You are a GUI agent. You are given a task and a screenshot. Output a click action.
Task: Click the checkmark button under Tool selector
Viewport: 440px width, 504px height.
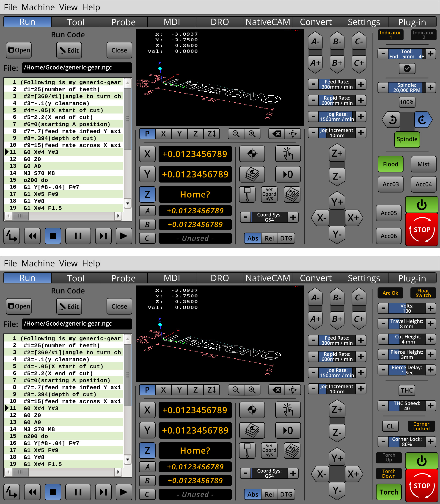(x=407, y=69)
